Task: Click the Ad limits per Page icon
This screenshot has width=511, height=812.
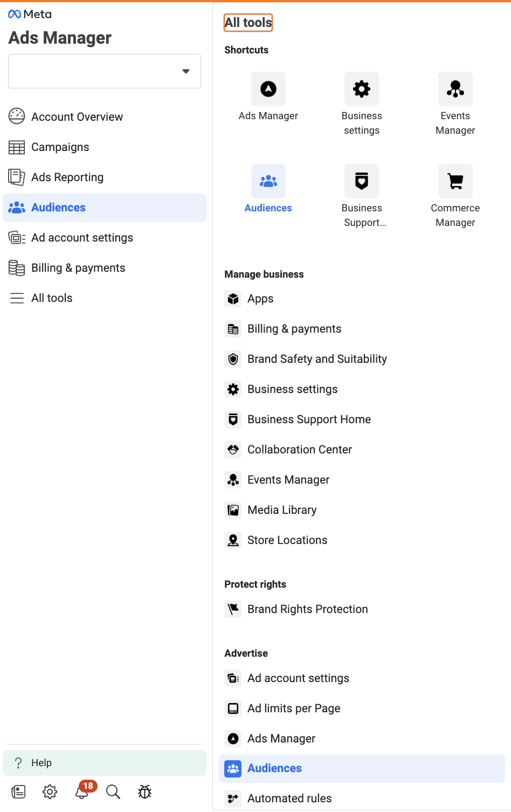Action: (x=233, y=708)
